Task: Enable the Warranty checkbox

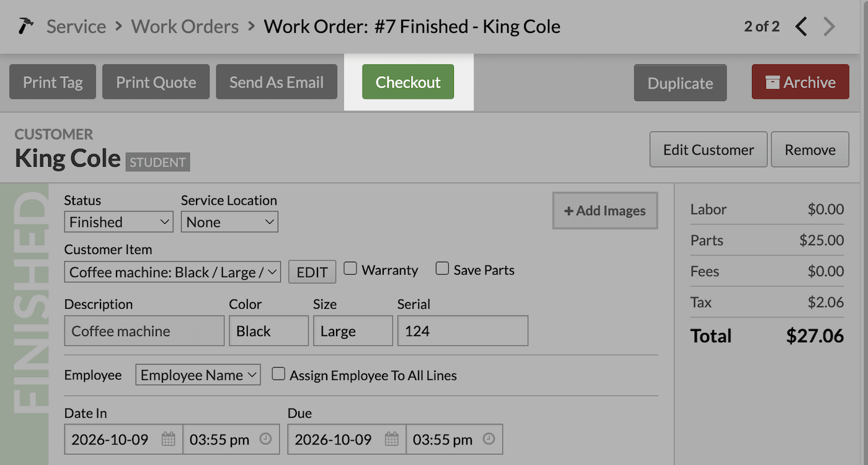Action: (x=350, y=268)
